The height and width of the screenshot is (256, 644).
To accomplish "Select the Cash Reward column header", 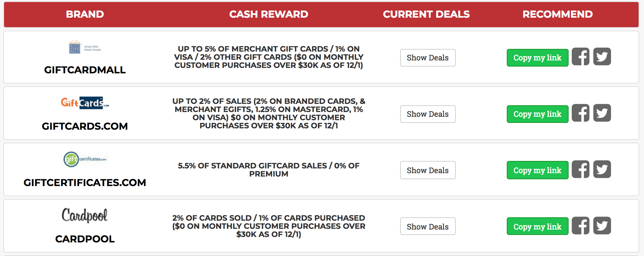I will 269,14.
